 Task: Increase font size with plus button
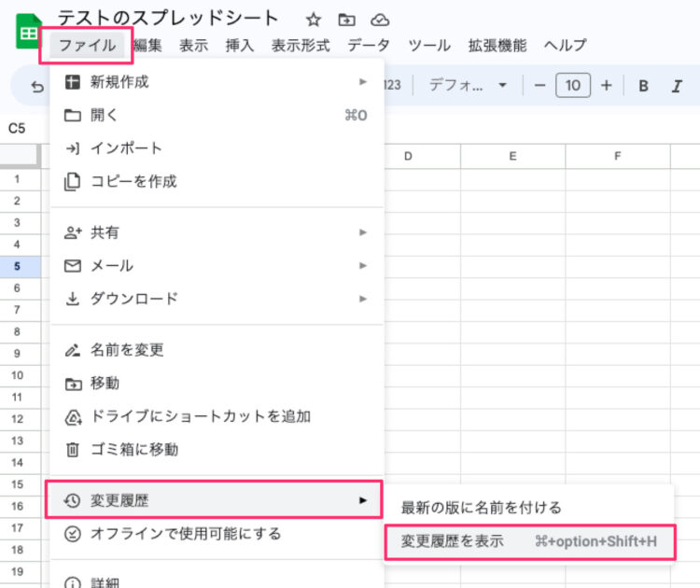tap(607, 85)
